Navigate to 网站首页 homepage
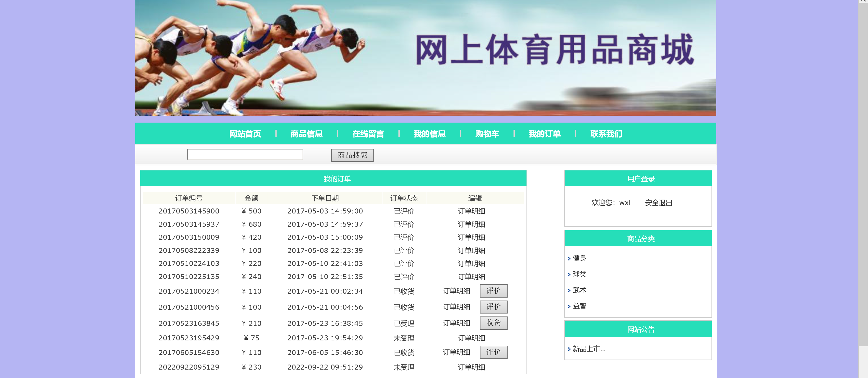 click(x=245, y=134)
